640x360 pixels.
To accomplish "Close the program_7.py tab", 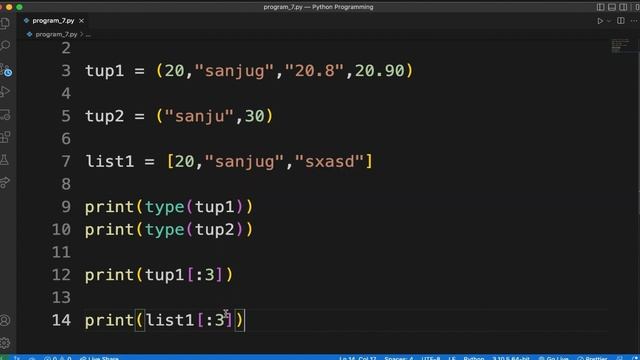I will 82,20.
